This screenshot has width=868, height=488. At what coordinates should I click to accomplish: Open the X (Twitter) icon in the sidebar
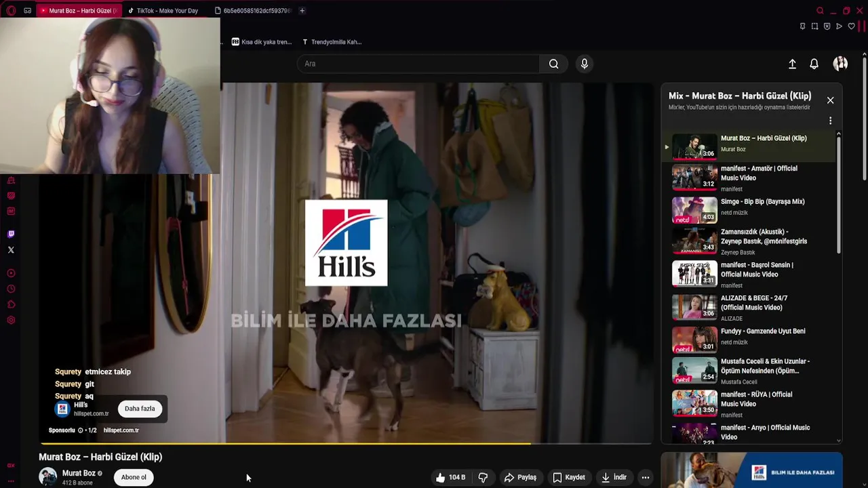point(11,250)
